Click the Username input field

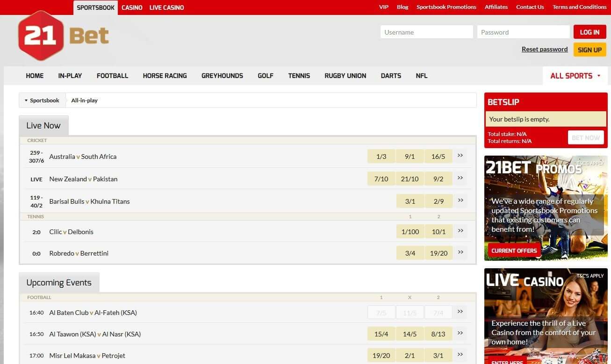pyautogui.click(x=427, y=32)
